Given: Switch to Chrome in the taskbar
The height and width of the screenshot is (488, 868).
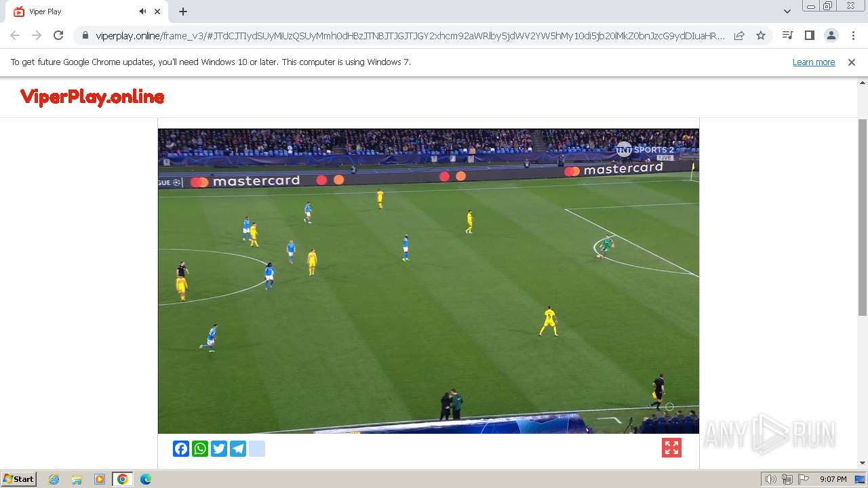Looking at the screenshot, I should tap(123, 479).
